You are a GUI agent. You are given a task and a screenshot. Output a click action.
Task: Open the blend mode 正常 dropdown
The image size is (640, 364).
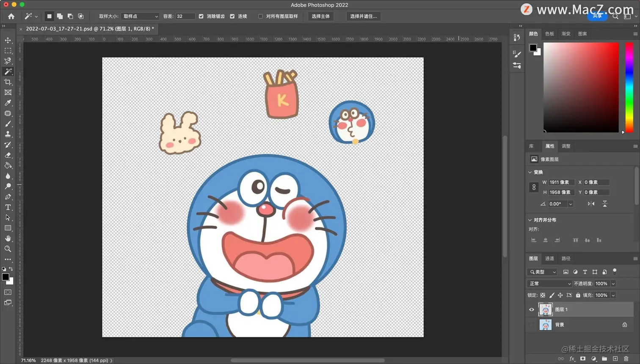coord(550,284)
